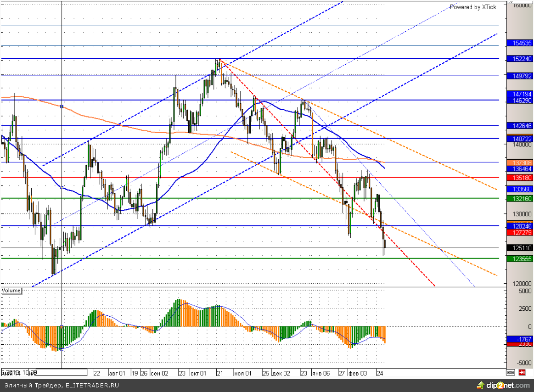Click the авг 01 date on time axis
The image size is (534, 392).
click(x=117, y=373)
